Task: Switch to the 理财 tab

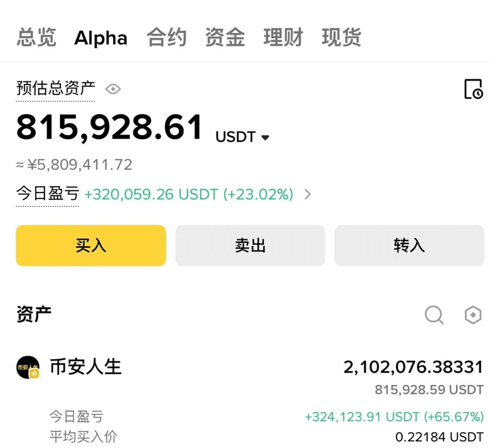Action: coord(283,38)
